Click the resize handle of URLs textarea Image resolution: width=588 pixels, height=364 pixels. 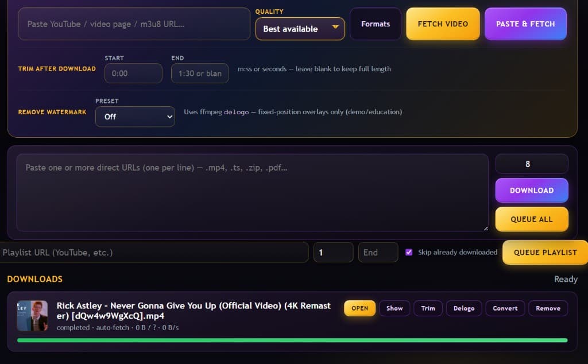coord(486,229)
